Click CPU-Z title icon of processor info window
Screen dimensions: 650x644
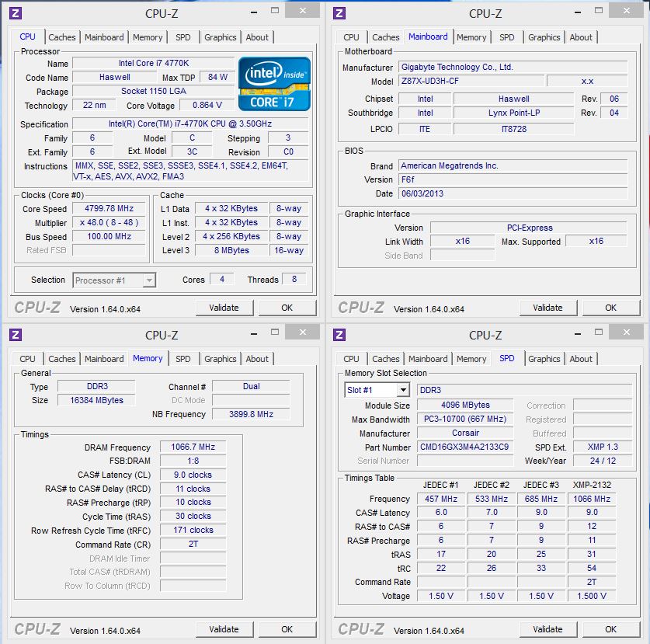16,13
